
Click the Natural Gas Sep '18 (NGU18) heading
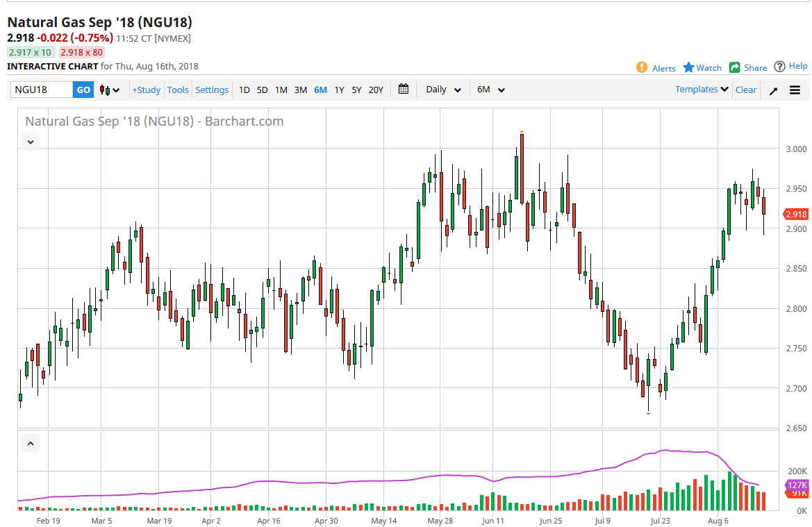pyautogui.click(x=99, y=22)
